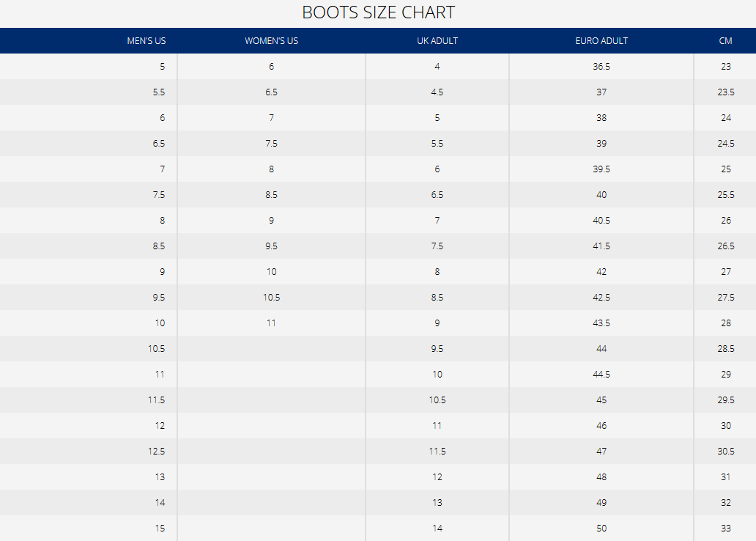Click Women's US size 6 cell
Screen dimensions: 756x541
[x=271, y=67]
